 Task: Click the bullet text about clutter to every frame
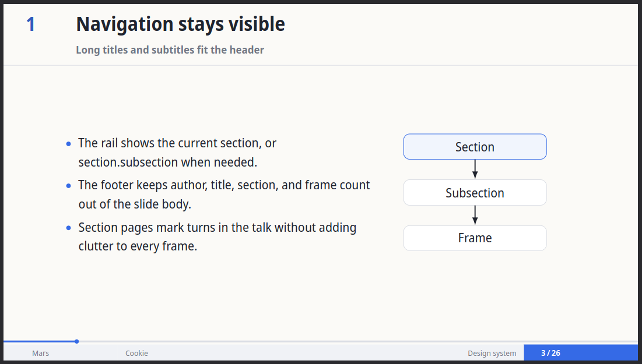click(x=217, y=237)
